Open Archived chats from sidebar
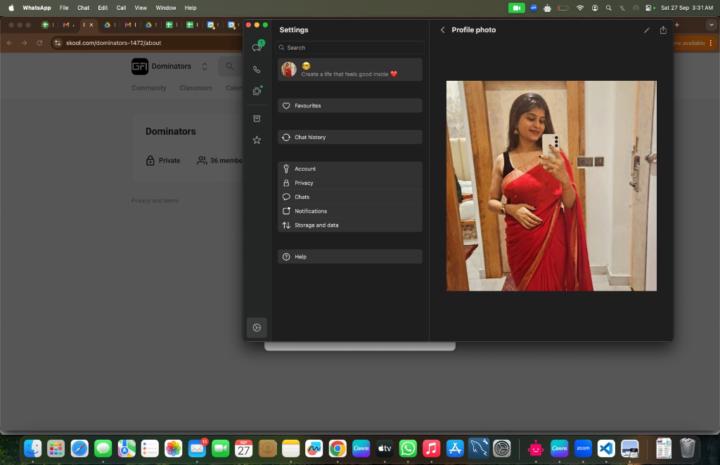Viewport: 720px width, 465px height. 257,119
